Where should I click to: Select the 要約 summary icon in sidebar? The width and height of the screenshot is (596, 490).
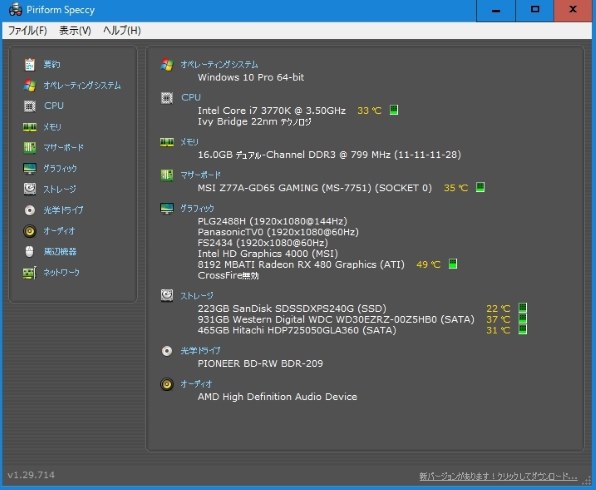tap(30, 64)
